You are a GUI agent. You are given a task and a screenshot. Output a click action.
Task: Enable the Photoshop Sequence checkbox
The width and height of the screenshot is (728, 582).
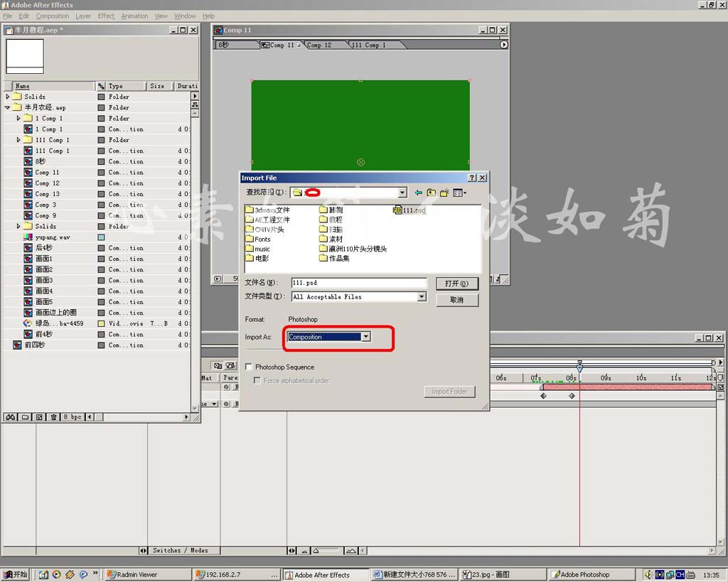coord(249,367)
